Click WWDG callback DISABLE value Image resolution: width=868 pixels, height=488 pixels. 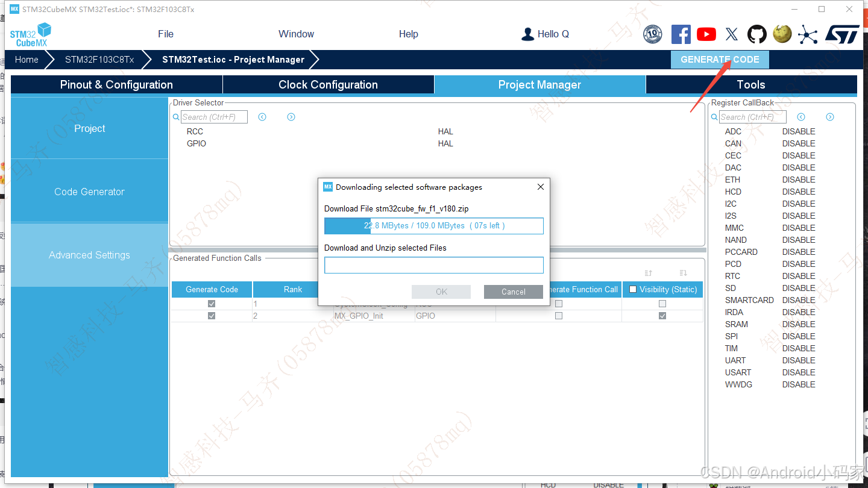(x=799, y=384)
